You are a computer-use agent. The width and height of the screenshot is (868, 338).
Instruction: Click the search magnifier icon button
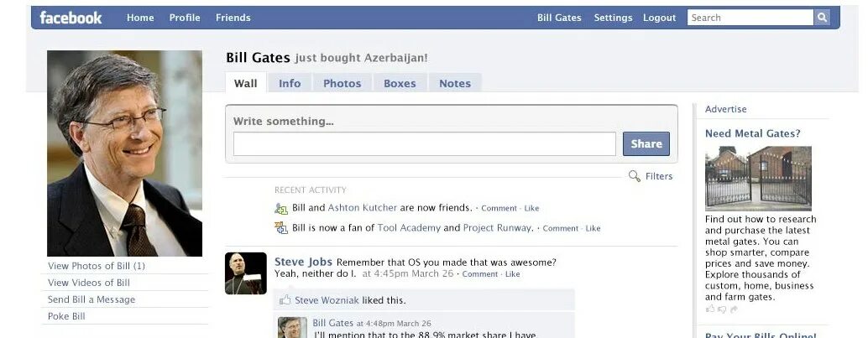point(822,18)
